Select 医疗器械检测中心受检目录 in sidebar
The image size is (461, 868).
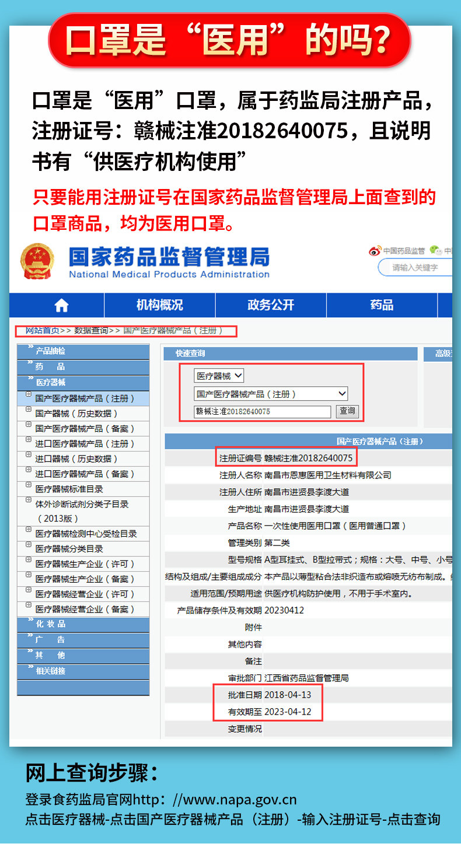[x=86, y=534]
